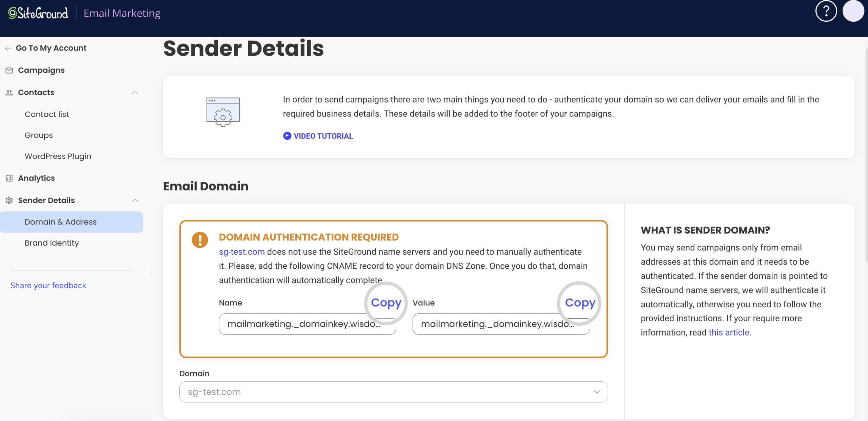
Task: Open the Contacts menu item
Action: tap(36, 92)
